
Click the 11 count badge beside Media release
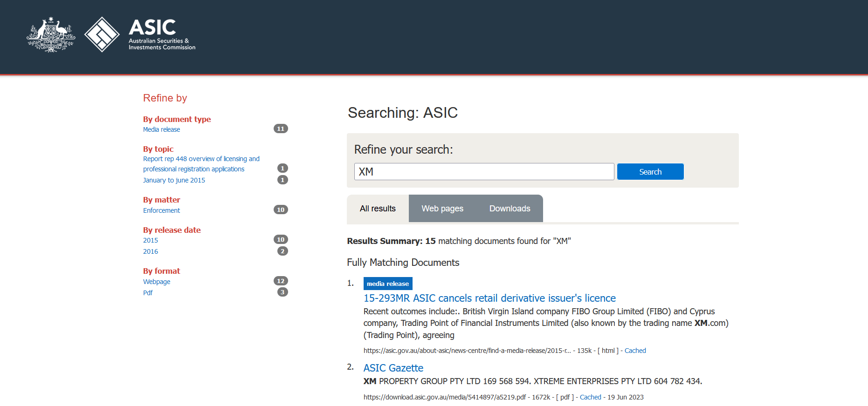pos(281,129)
